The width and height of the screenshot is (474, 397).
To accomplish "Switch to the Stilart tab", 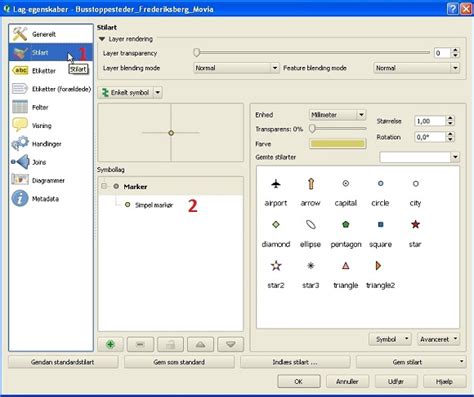I will pyautogui.click(x=51, y=52).
